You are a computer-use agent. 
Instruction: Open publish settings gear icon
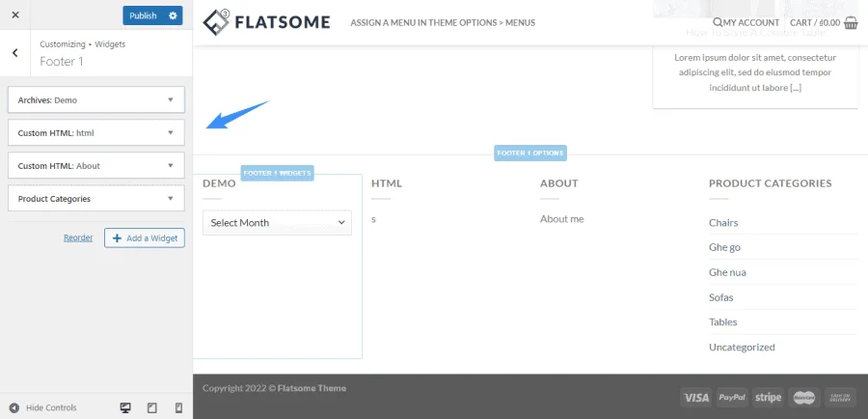[x=173, y=15]
